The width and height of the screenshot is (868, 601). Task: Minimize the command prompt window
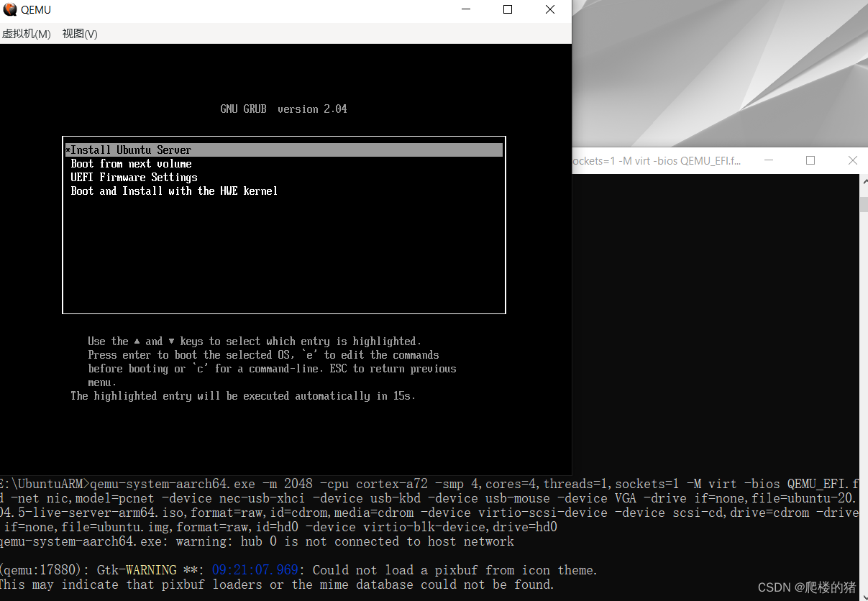[x=769, y=160]
